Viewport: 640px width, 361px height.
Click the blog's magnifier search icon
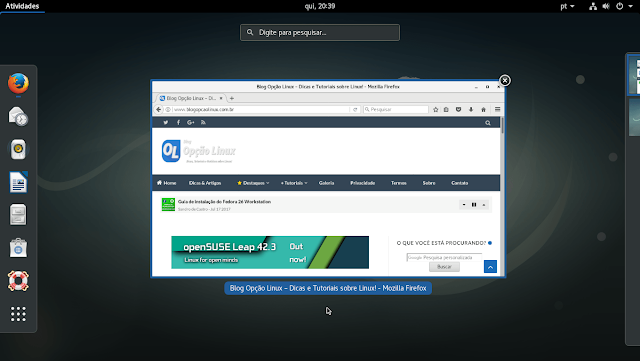(488, 123)
